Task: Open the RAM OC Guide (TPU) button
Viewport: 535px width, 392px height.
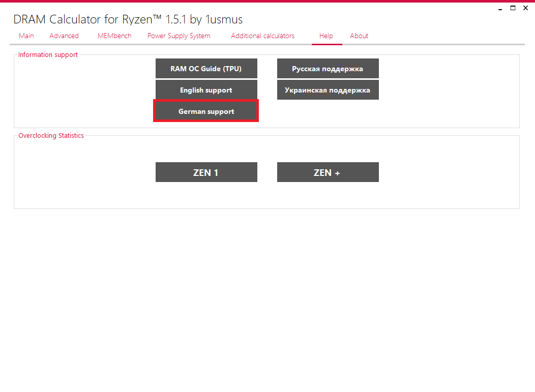Action: 206,69
